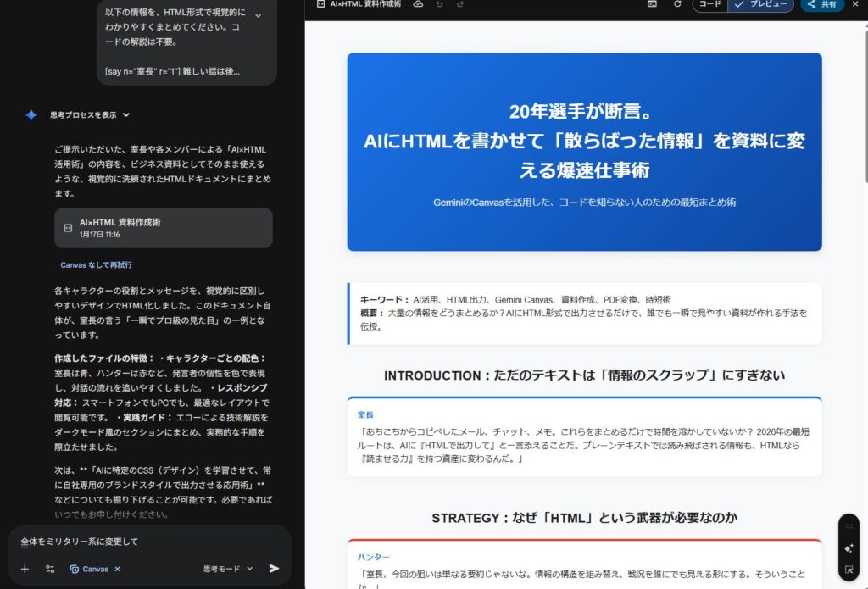Open the console panel icon in Canvas toolbar

(x=652, y=4)
